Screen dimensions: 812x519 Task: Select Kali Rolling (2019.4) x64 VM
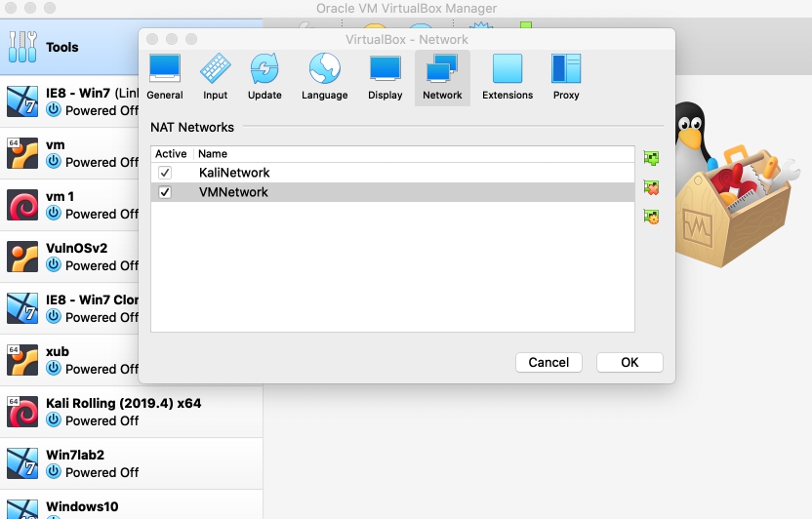(x=131, y=412)
